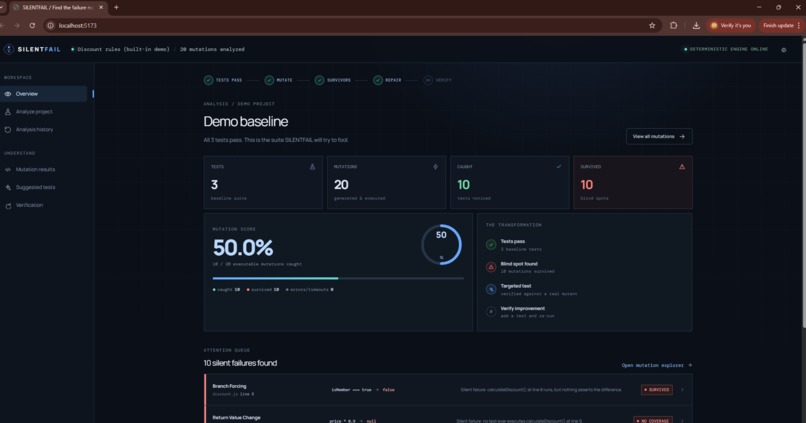Click the warning icon in Survived card
806x423 pixels.
tap(682, 167)
